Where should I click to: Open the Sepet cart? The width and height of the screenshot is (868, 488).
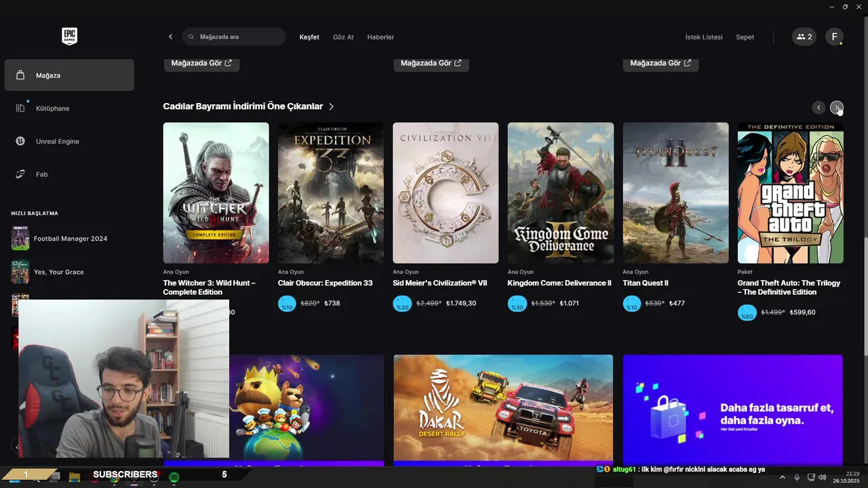745,37
